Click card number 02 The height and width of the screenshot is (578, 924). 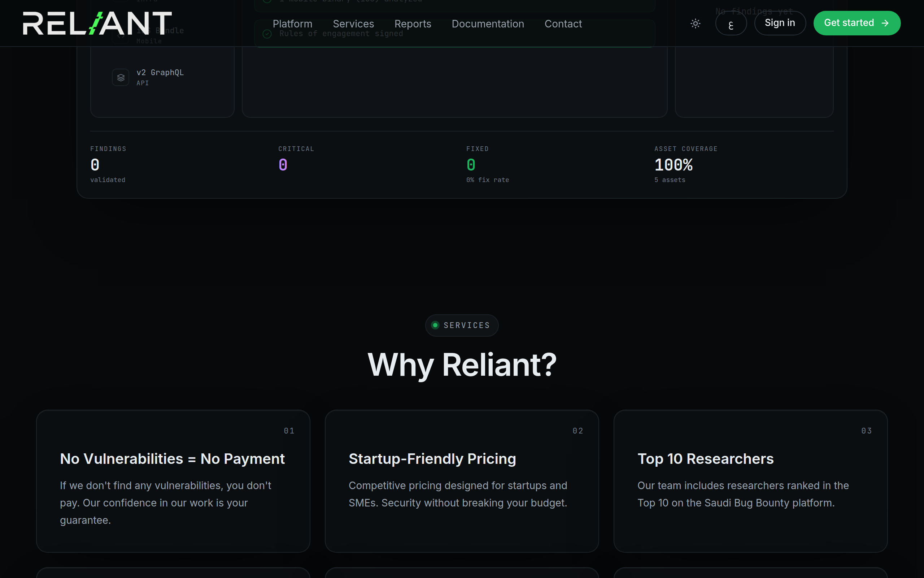(x=578, y=431)
